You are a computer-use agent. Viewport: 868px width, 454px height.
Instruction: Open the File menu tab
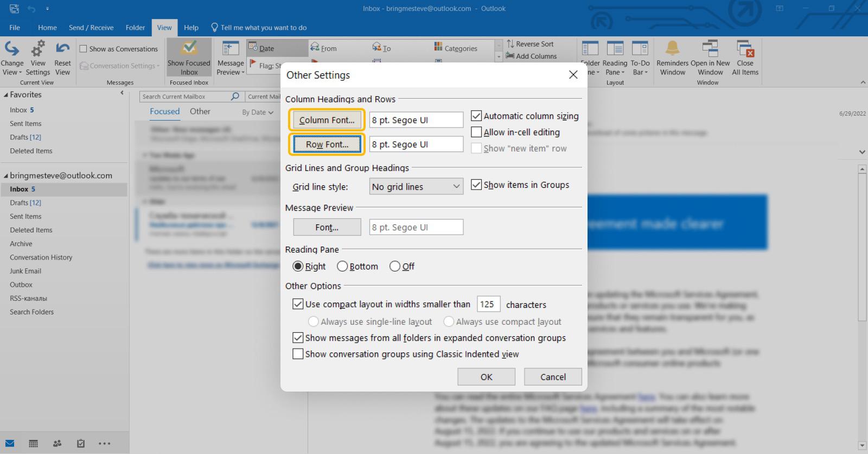(15, 28)
